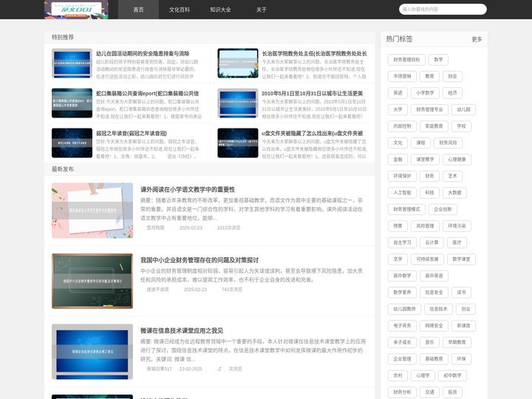The image size is (532, 399).
Task: Select the 可持续发展 tag
Action: [427, 259]
